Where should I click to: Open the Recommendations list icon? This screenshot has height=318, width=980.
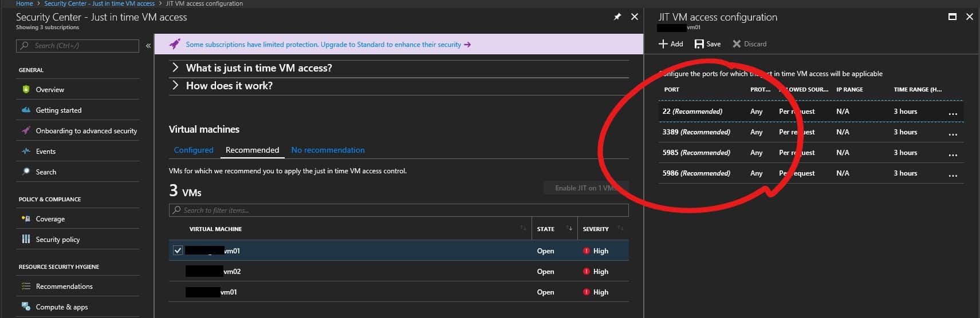(x=26, y=286)
